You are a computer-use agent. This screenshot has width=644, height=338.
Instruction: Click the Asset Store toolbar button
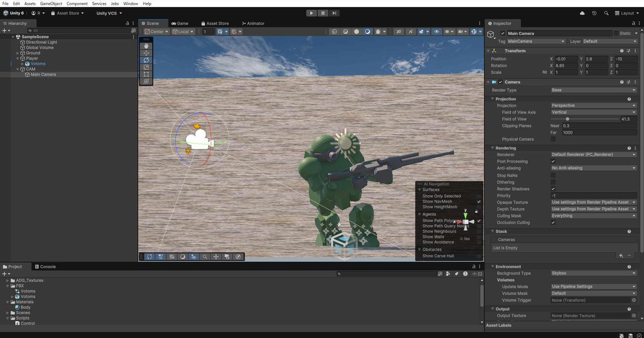point(69,13)
